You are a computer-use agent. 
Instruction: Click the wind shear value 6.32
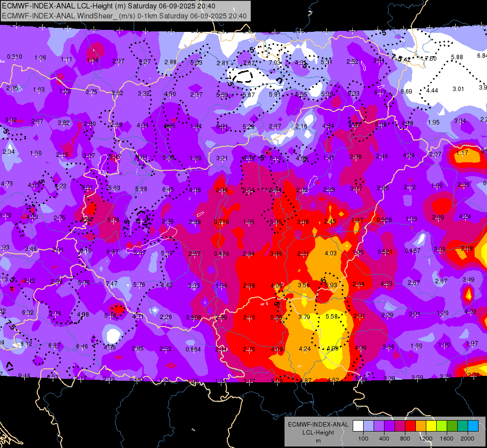tap(28, 312)
